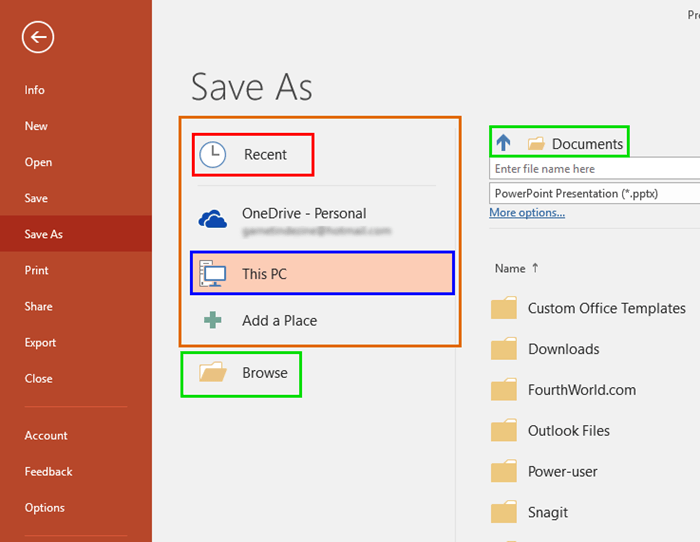Open the Info menu item

click(35, 90)
